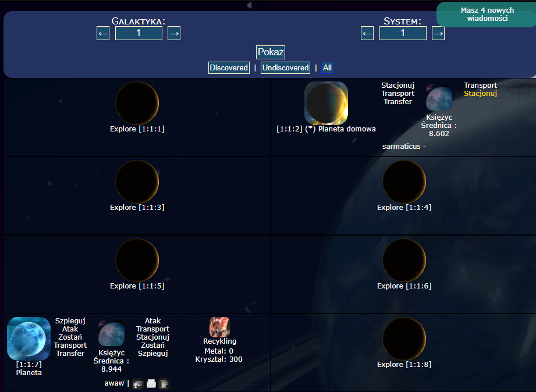This screenshot has height=392, width=536.
Task: Click the blue planet image at 1:1:7
Action: point(29,338)
